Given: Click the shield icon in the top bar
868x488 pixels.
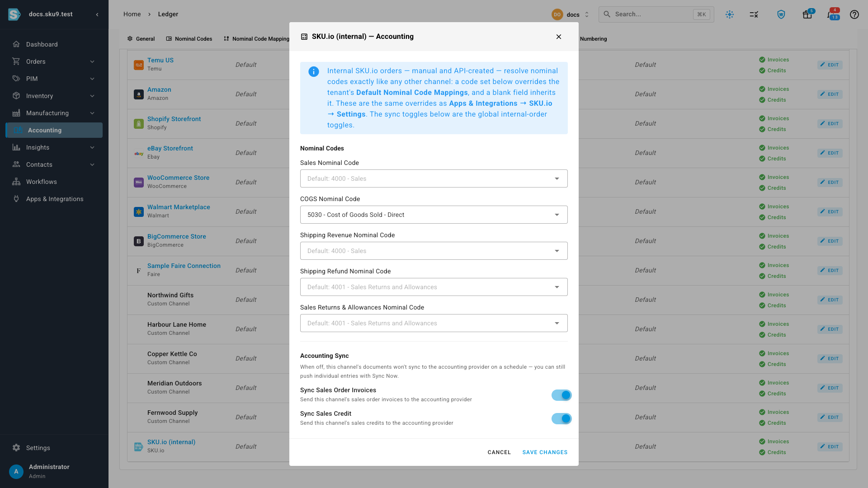Looking at the screenshot, I should coord(781,14).
